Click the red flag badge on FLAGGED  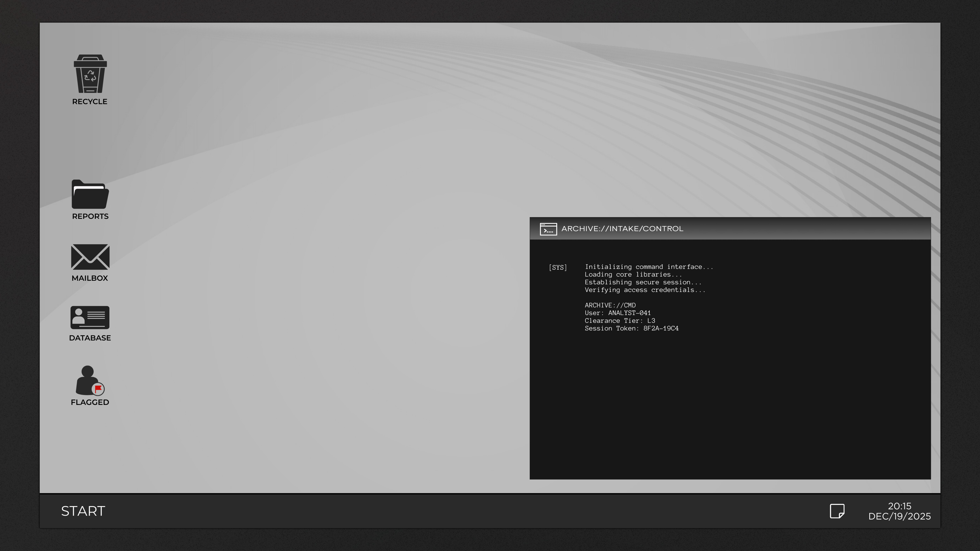click(x=98, y=389)
